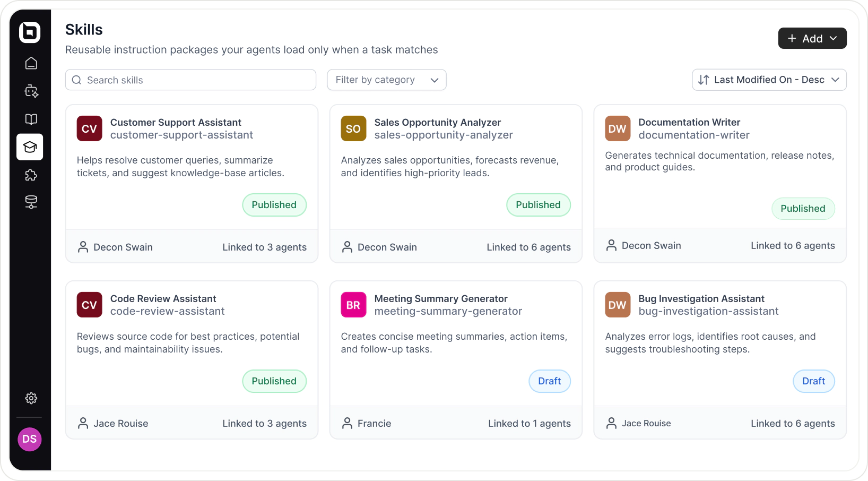This screenshot has width=868, height=481.
Task: Click the sort arrows icon in sort dropdown
Action: (704, 80)
